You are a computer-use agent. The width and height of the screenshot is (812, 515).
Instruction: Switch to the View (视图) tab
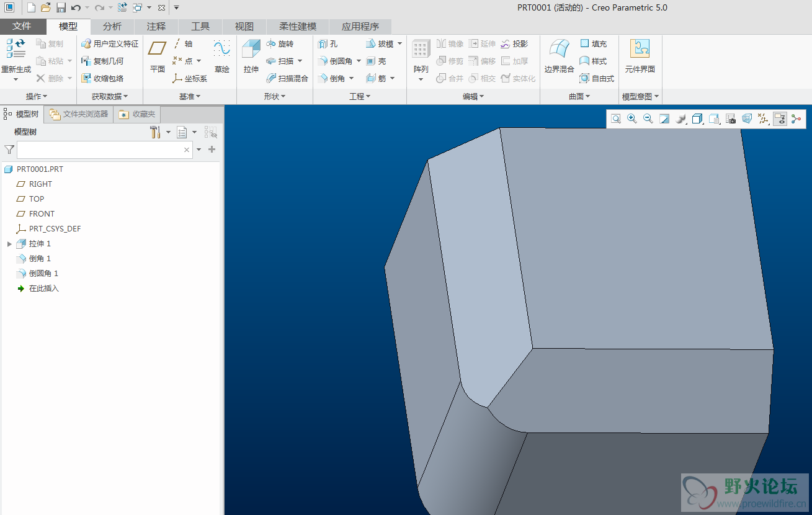[244, 27]
